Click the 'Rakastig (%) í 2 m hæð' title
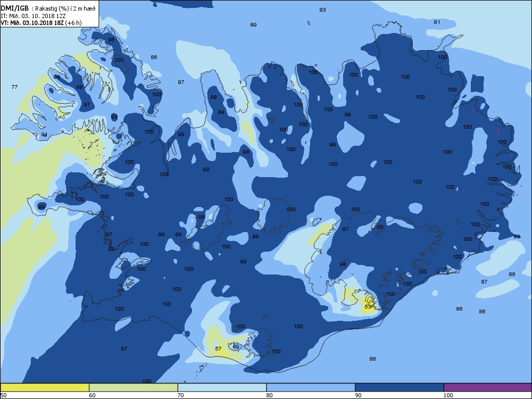 coord(65,9)
